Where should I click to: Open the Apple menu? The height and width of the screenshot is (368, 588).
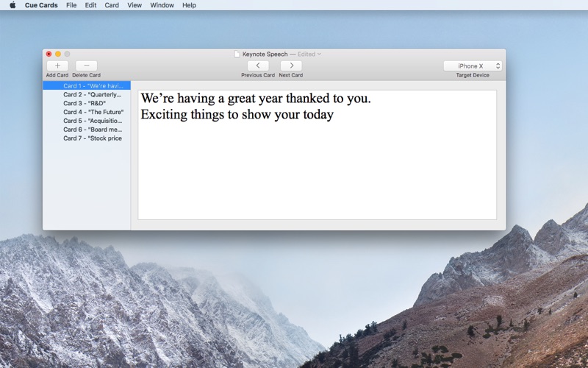point(12,5)
